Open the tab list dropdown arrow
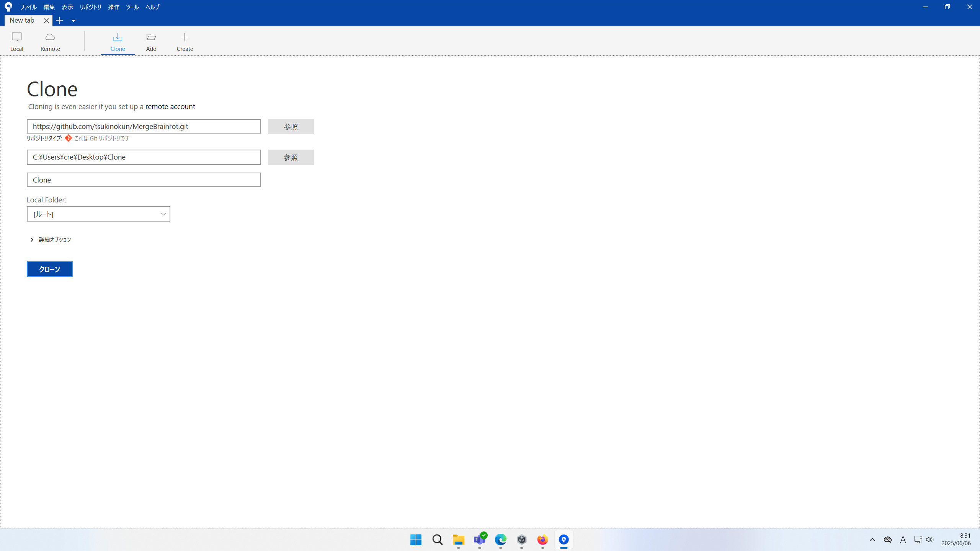This screenshot has height=551, width=980. point(73,21)
